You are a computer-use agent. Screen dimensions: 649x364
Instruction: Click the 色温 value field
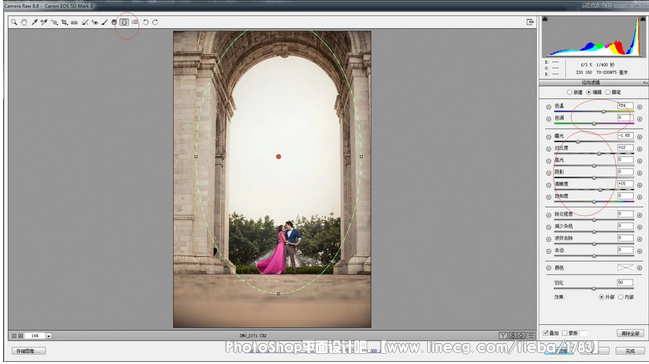coord(625,106)
